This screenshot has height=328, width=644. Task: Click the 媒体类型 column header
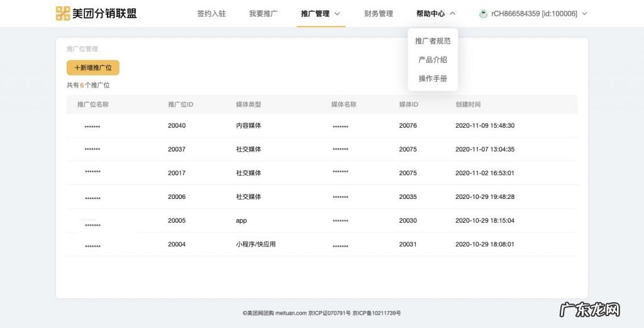click(248, 105)
